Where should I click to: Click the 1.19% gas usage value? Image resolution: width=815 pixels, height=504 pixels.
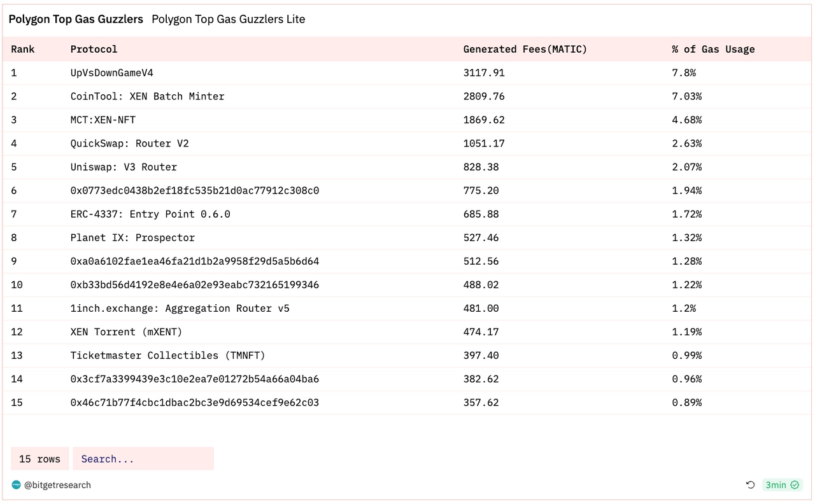click(687, 332)
